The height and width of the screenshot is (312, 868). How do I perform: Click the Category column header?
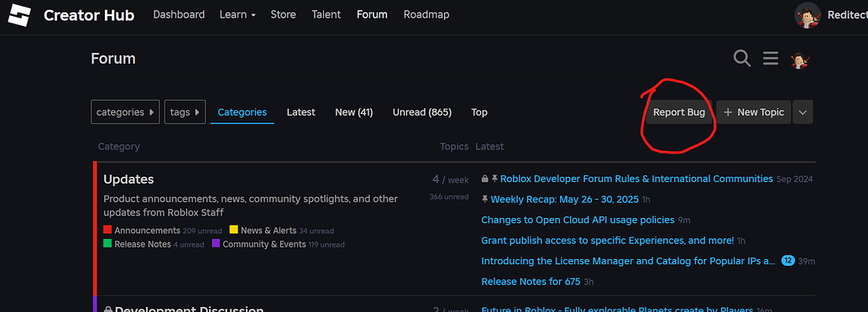pyautogui.click(x=118, y=147)
